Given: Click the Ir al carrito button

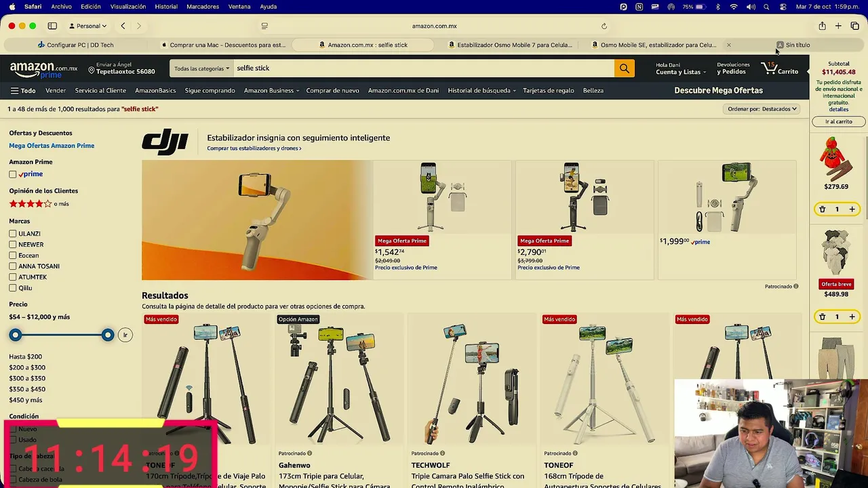Looking at the screenshot, I should tap(839, 121).
